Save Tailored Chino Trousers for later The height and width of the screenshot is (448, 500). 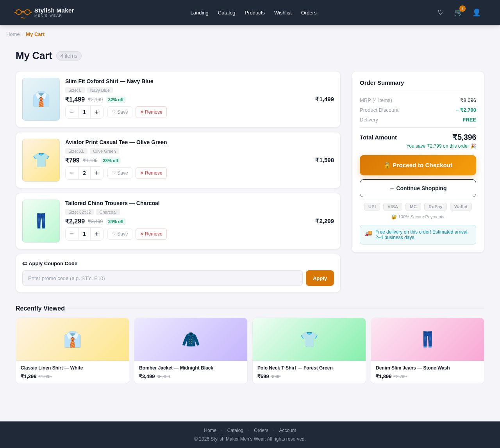click(120, 234)
